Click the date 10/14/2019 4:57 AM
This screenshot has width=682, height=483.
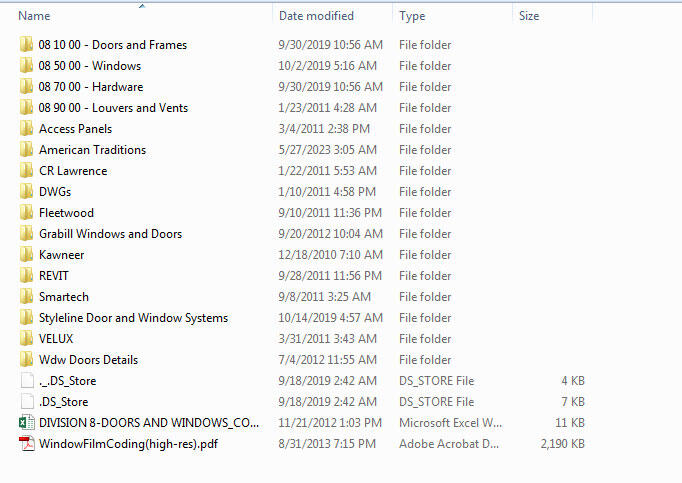click(x=331, y=318)
